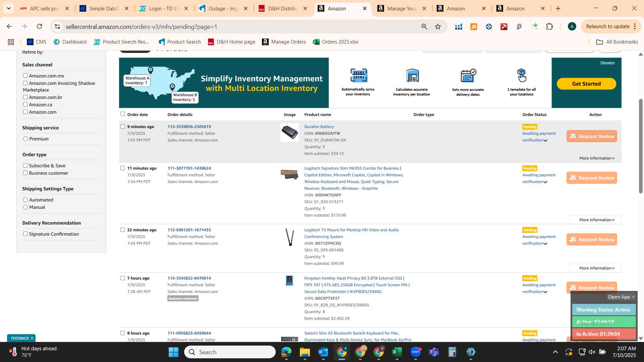Bookmark this page with the star icon
Image resolution: width=644 pixels, height=362 pixels.
pyautogui.click(x=438, y=26)
